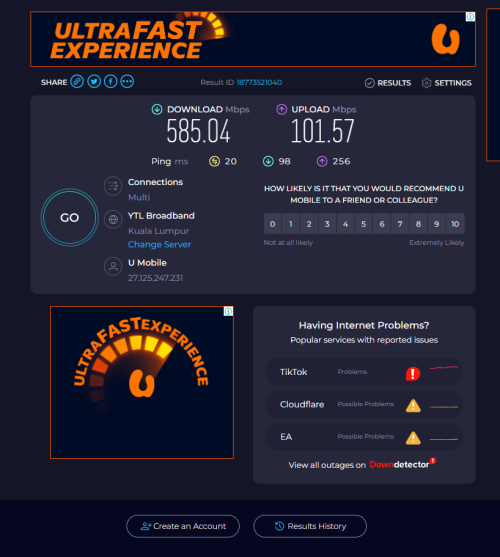Select rating 0 in recommendation scale
The width and height of the screenshot is (500, 557).
pyautogui.click(x=272, y=224)
